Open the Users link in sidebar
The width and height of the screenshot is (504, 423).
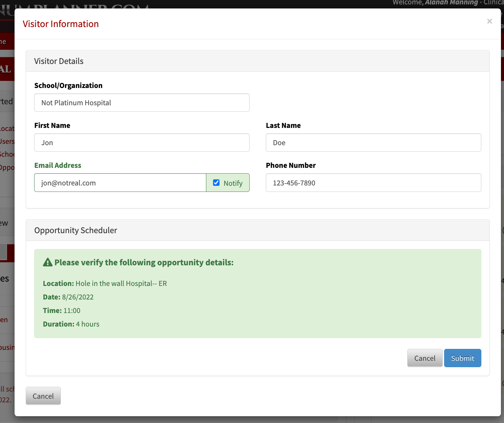click(x=7, y=141)
